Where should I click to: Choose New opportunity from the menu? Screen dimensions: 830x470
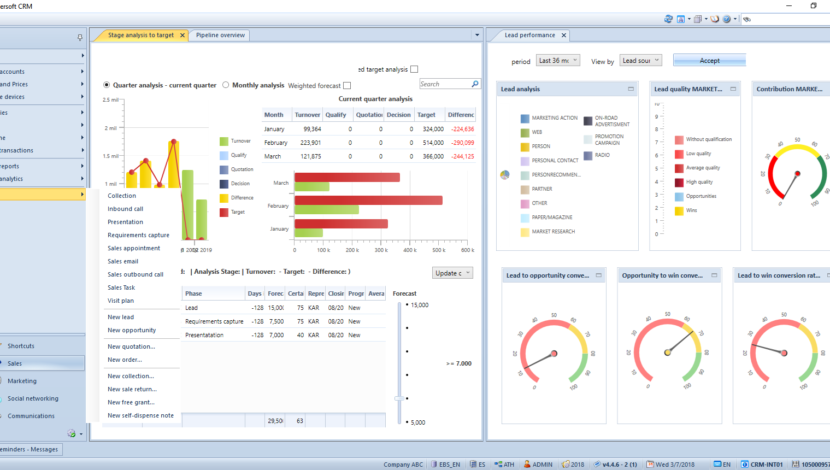(131, 330)
